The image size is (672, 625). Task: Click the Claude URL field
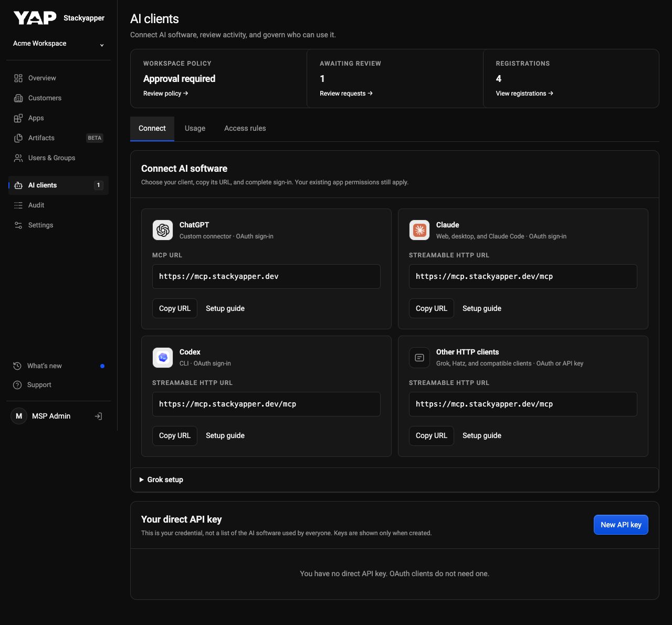pos(523,277)
